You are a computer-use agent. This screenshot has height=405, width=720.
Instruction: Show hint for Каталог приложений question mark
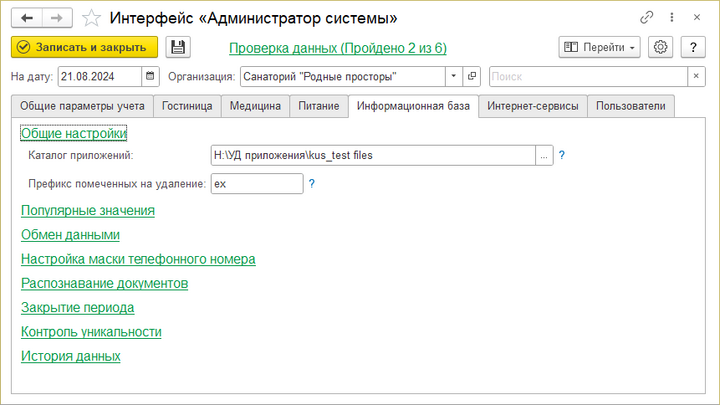(562, 155)
